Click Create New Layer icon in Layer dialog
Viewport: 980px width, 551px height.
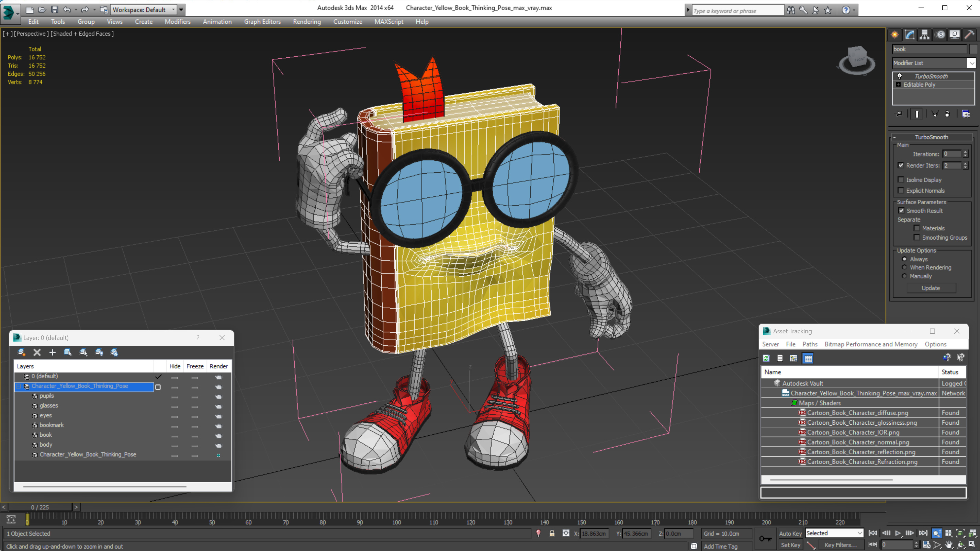21,352
